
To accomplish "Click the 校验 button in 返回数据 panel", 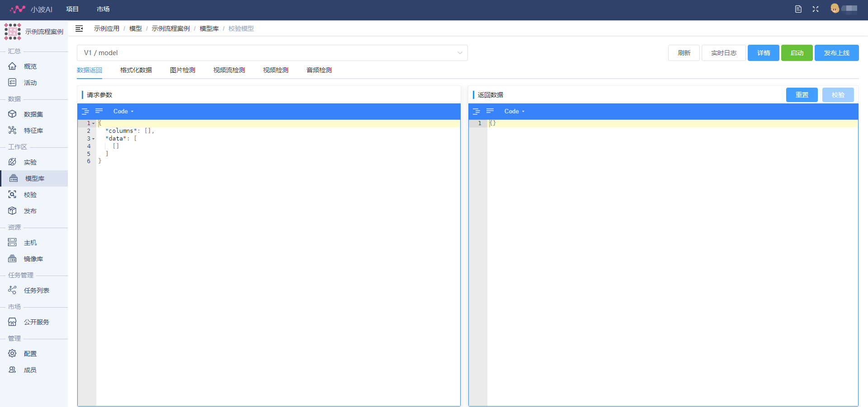I will 838,95.
